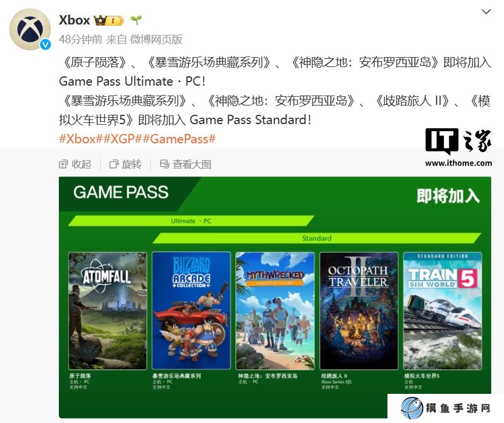Open the #XGP# hashtag link

(124, 139)
